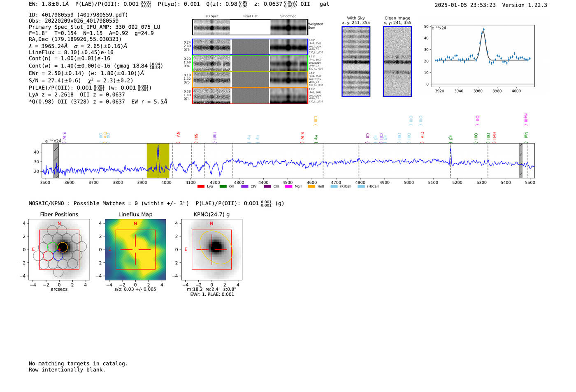
Task: Select the orange fiber circle in Fiber Positions
Action: pyautogui.click(x=63, y=247)
